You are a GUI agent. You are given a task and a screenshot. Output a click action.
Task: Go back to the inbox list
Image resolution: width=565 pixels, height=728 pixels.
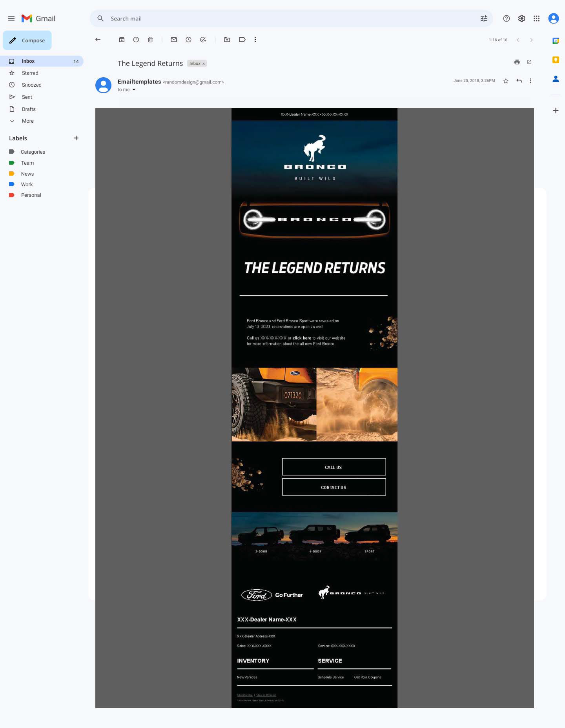98,40
